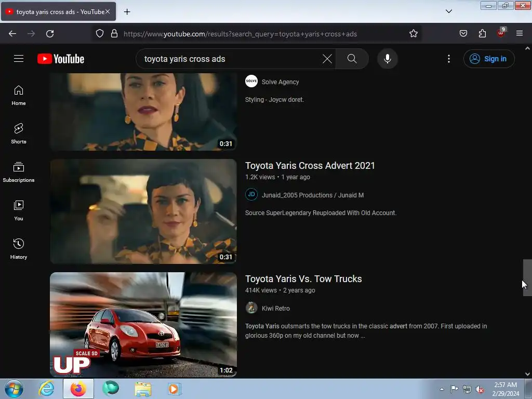The height and width of the screenshot is (399, 532).
Task: Click '1.2K views • 1 year ago' text
Action: coord(277,177)
